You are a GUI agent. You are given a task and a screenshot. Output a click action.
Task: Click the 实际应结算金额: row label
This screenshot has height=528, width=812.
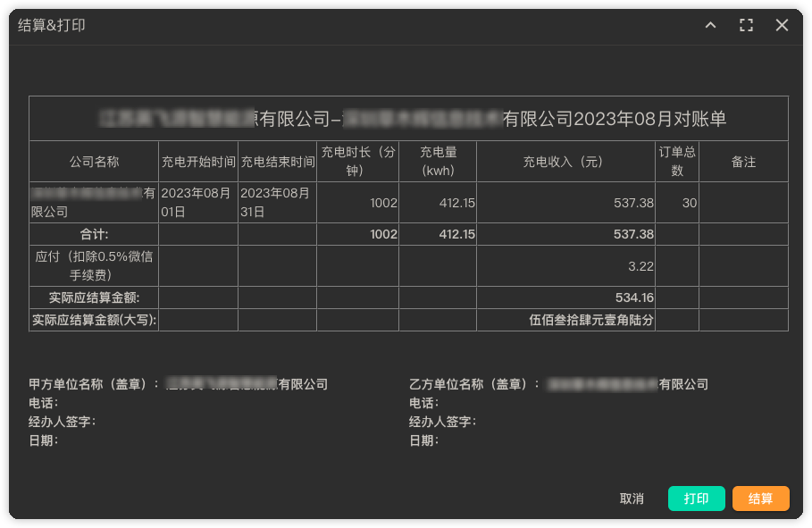(x=95, y=298)
